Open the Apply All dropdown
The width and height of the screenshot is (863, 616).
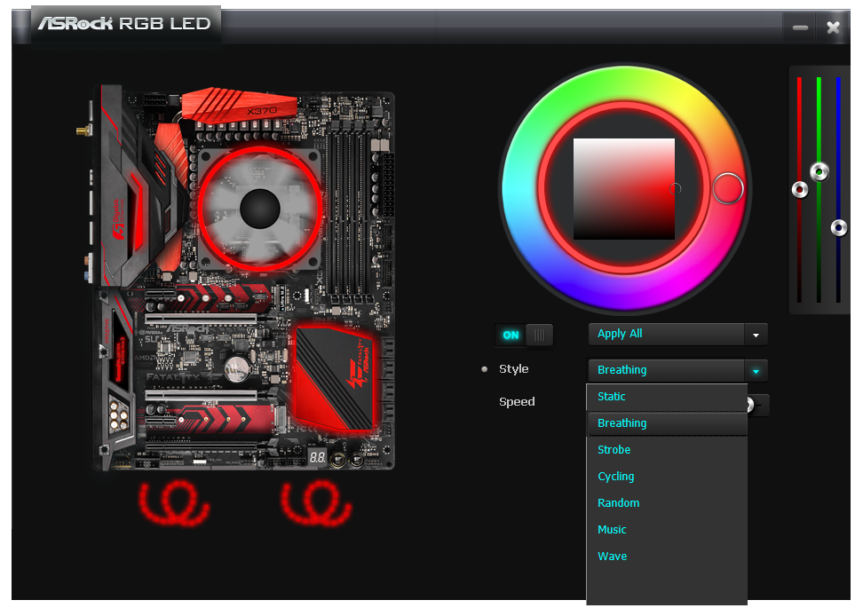[x=677, y=334]
